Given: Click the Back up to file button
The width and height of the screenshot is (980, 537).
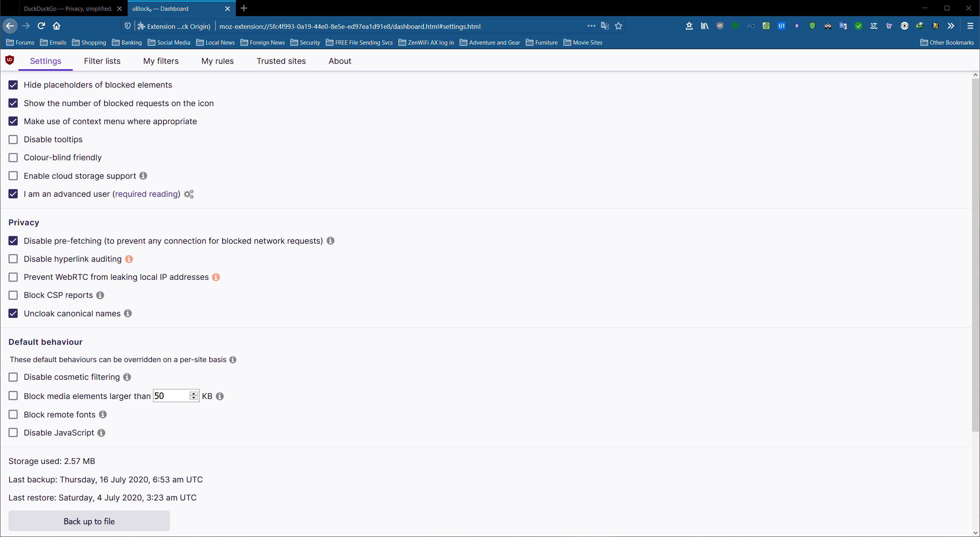Looking at the screenshot, I should point(89,521).
